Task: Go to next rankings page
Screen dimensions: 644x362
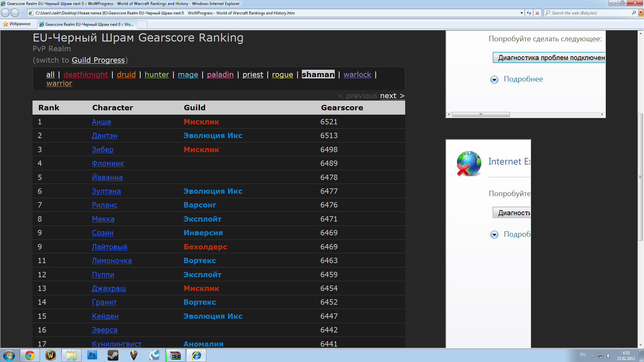Action: [x=392, y=96]
